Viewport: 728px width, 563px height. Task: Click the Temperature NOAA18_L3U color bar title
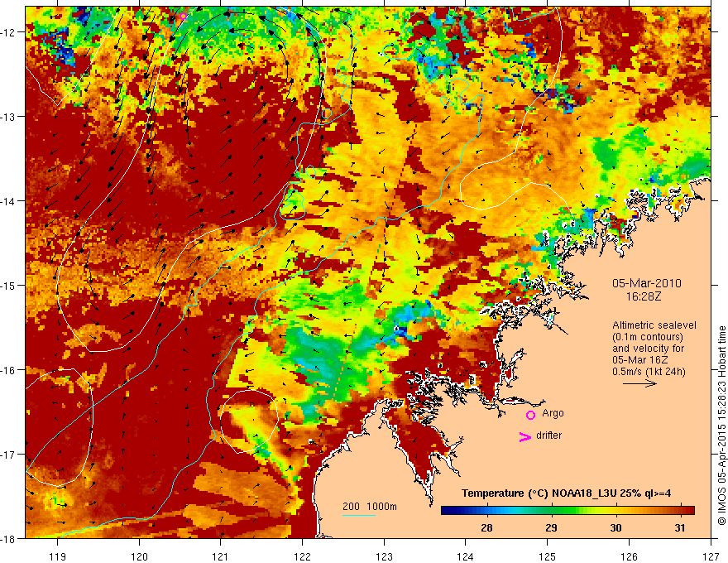[566, 493]
